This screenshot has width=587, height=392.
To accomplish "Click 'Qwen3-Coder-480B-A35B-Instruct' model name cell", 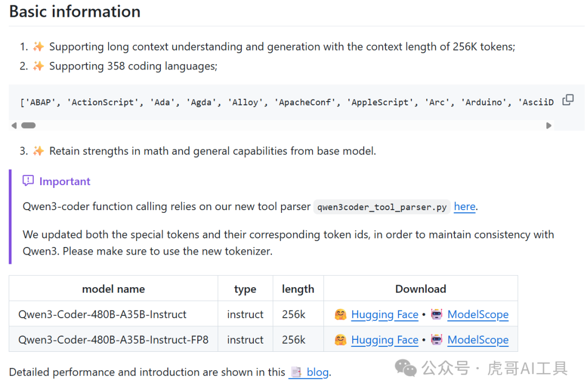I will pos(114,314).
